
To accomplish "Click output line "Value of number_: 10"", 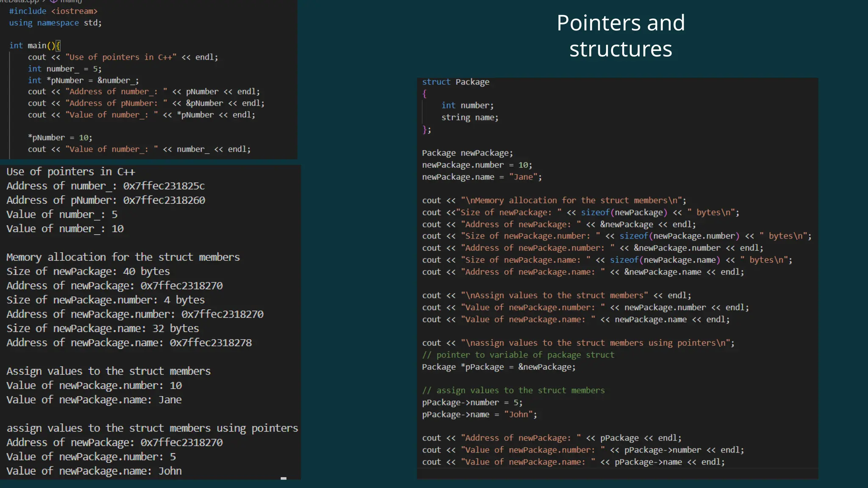I will click(x=65, y=229).
